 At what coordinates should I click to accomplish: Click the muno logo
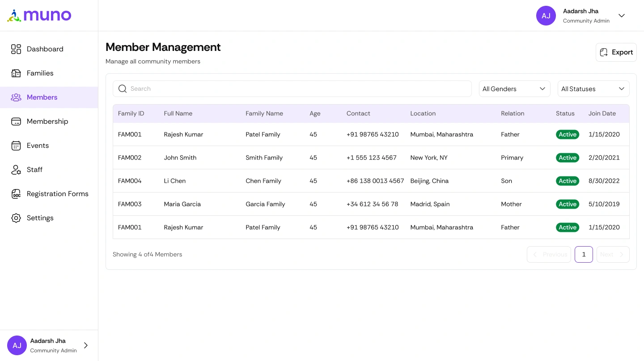(x=39, y=16)
